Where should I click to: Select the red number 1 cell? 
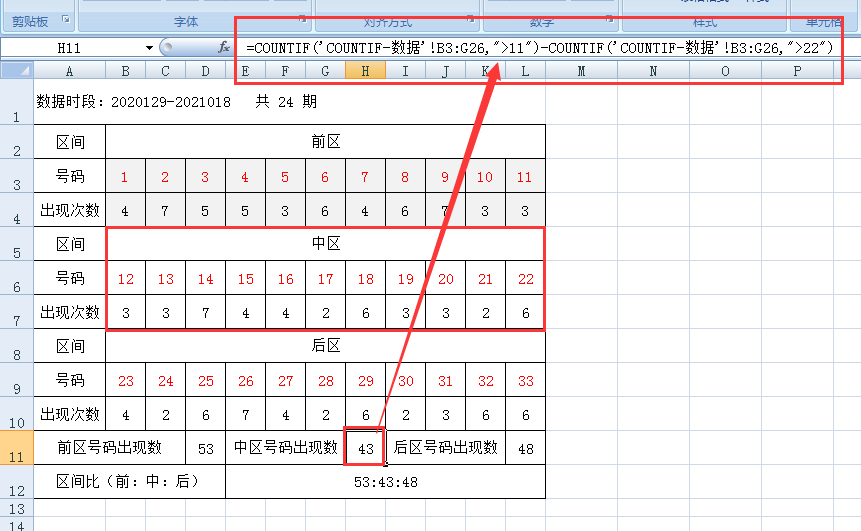(x=125, y=176)
